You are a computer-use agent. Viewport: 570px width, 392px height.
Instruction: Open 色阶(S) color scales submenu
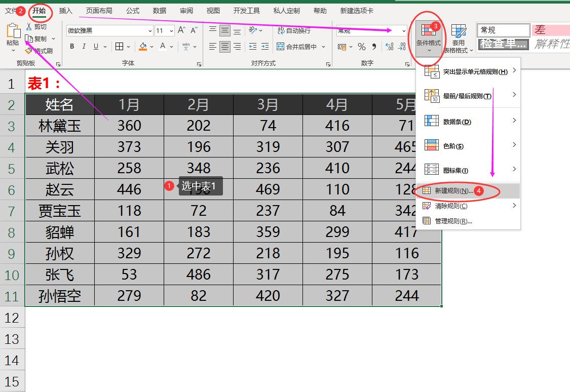click(x=468, y=146)
